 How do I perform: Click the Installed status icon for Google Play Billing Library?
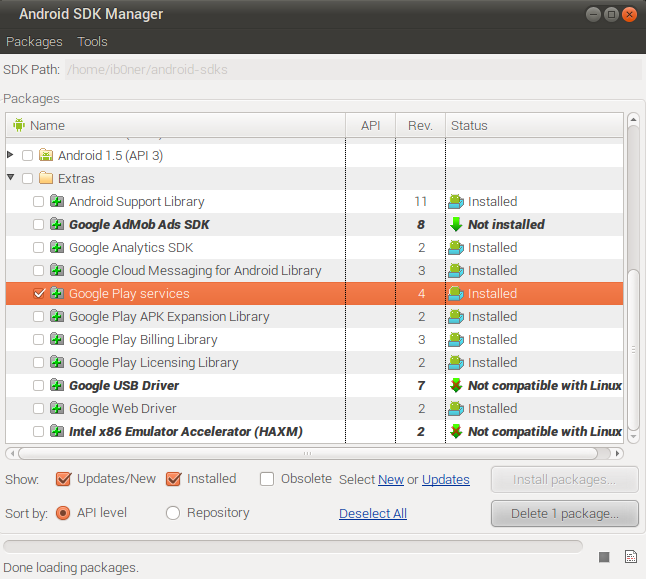[456, 340]
